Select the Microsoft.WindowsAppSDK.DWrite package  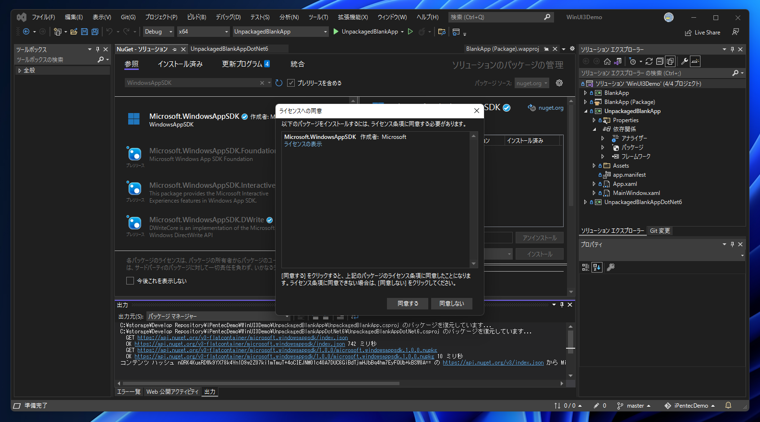[x=201, y=227]
